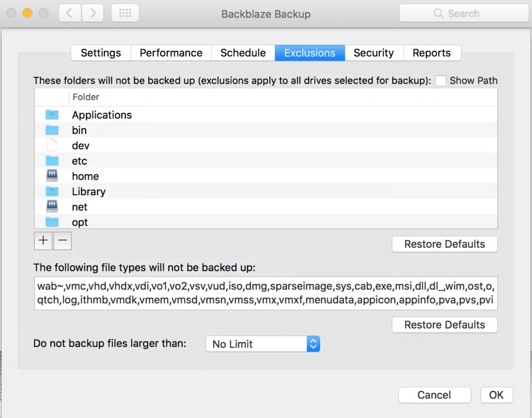Select the dev entry name
Viewport: 532px width, 418px height.
click(81, 145)
